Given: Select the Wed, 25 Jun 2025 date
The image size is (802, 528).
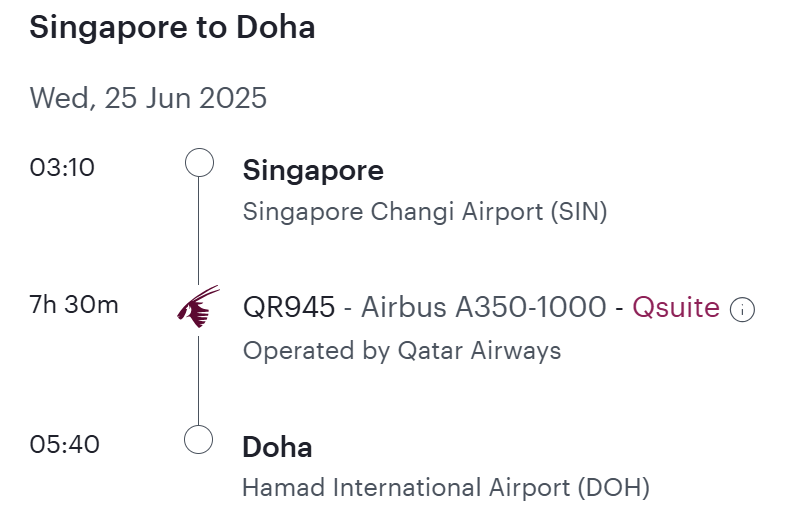Looking at the screenshot, I should [148, 98].
